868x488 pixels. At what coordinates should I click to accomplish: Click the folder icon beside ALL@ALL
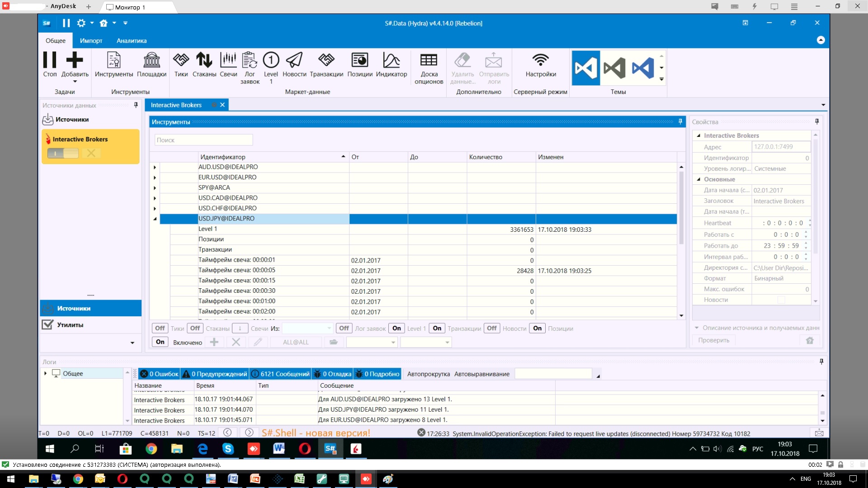(334, 342)
